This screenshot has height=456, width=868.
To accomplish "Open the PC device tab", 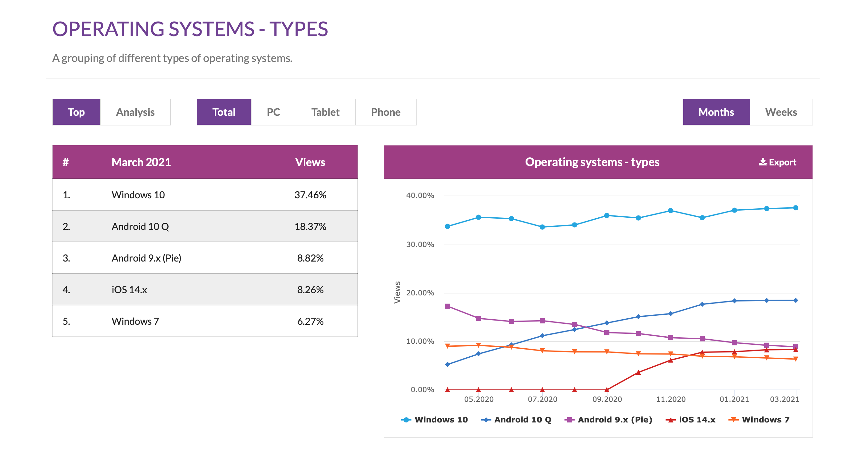I will [273, 112].
